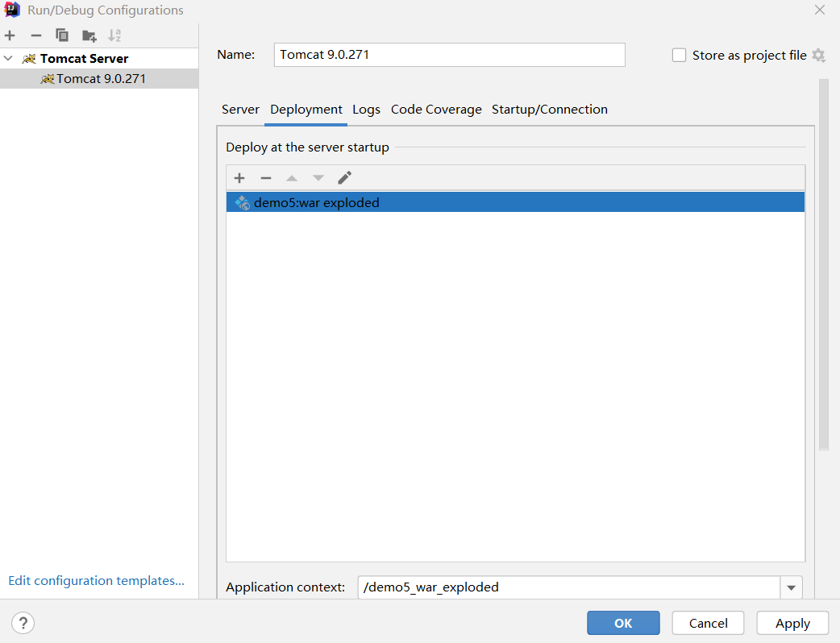This screenshot has height=643, width=840.
Task: Move artifact down in deployment list
Action: 318,178
